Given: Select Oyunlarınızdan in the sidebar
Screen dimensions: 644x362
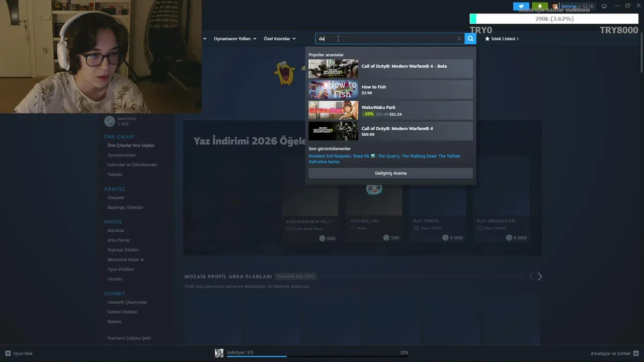Looking at the screenshot, I should tap(121, 155).
